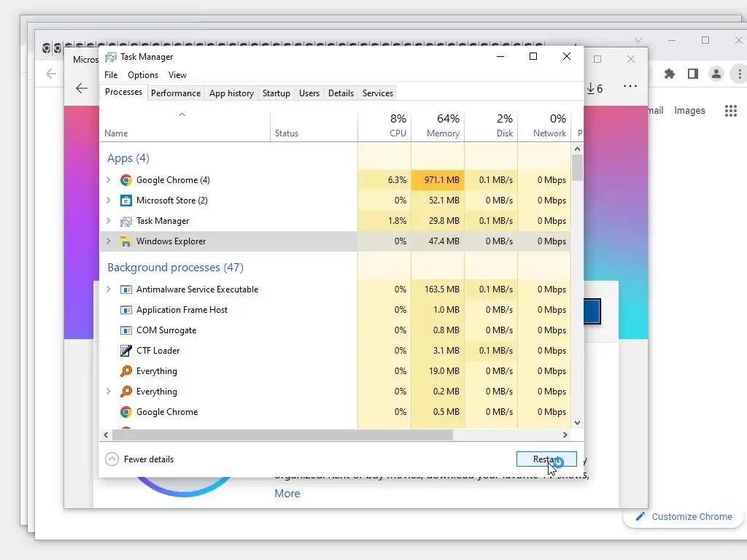Click the CTF Loader pen icon
This screenshot has width=747, height=560.
(x=125, y=351)
